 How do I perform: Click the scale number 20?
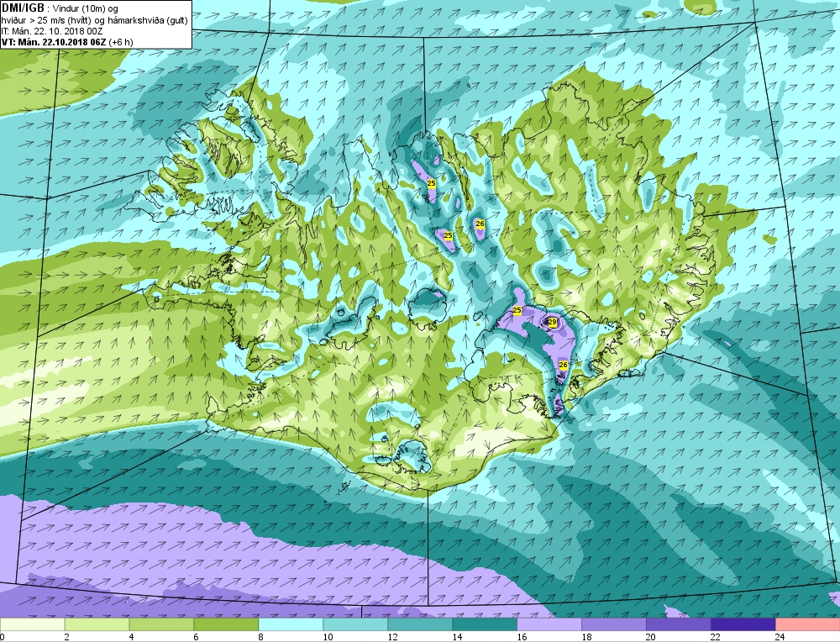click(651, 637)
